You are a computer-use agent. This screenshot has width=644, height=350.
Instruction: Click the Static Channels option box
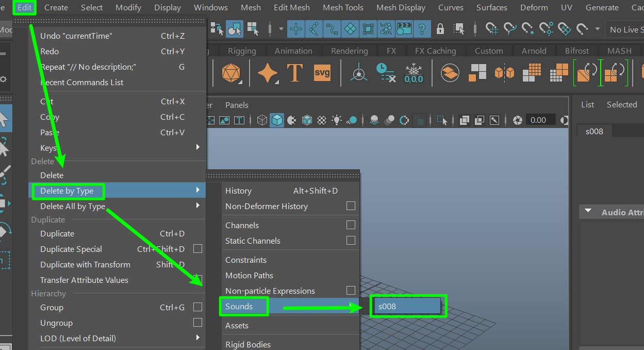coord(351,241)
